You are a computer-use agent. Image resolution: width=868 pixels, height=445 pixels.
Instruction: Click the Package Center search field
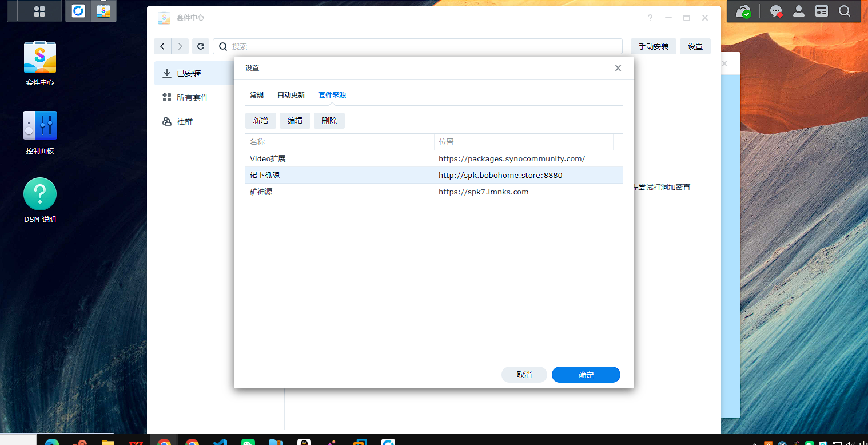423,46
